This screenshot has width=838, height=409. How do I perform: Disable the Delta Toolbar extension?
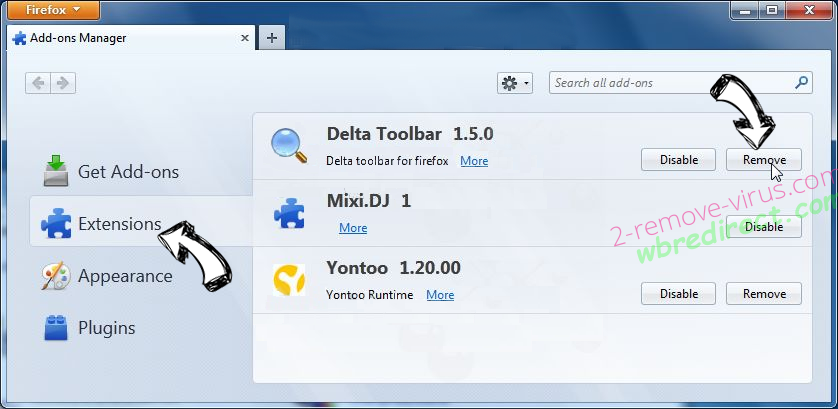[x=678, y=160]
